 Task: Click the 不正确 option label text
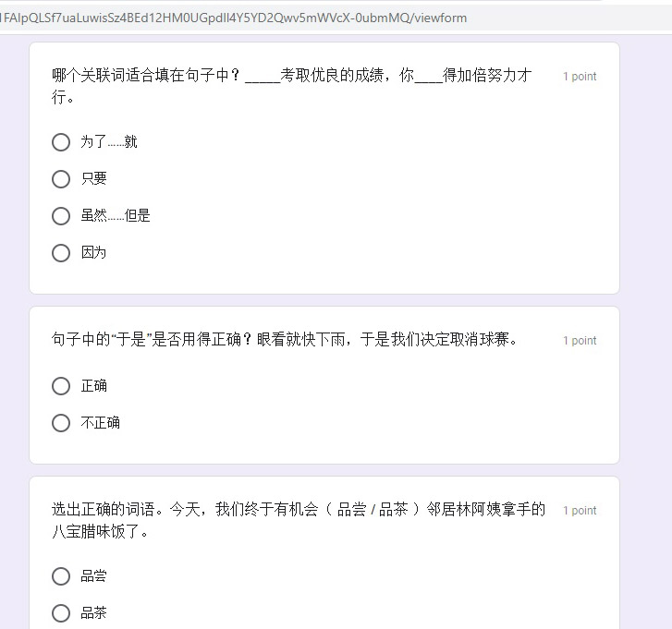pyautogui.click(x=100, y=423)
